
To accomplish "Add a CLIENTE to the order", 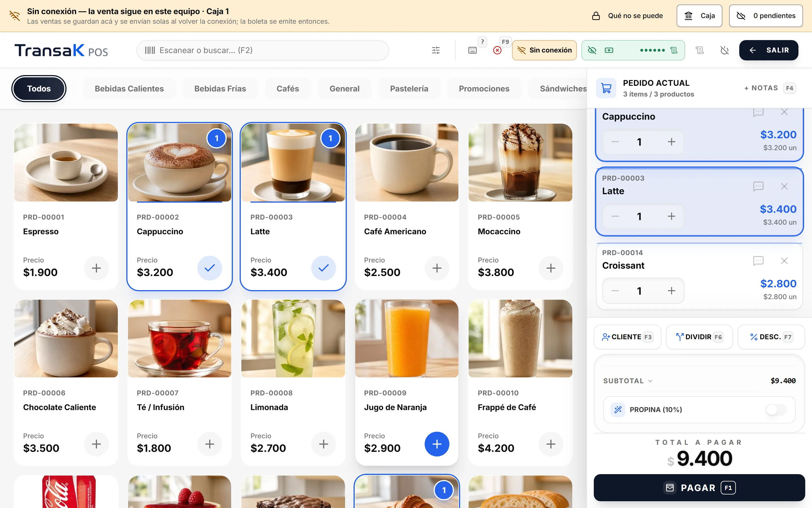I will (627, 337).
